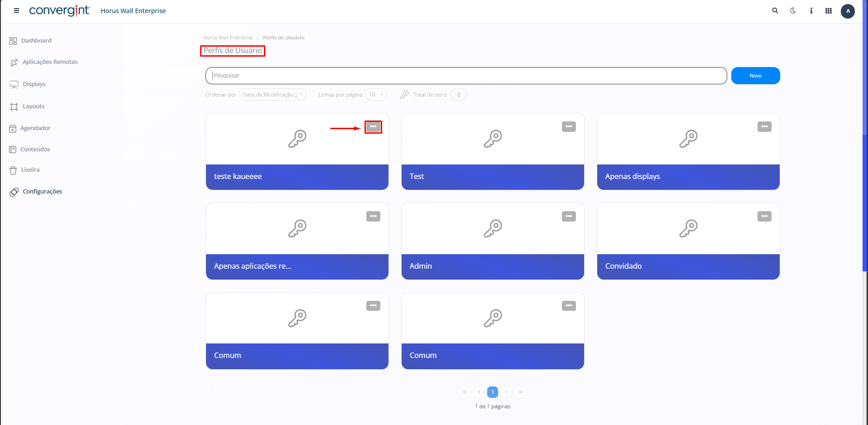Open options menu for Admin profile
Image resolution: width=868 pixels, height=425 pixels.
tap(569, 217)
